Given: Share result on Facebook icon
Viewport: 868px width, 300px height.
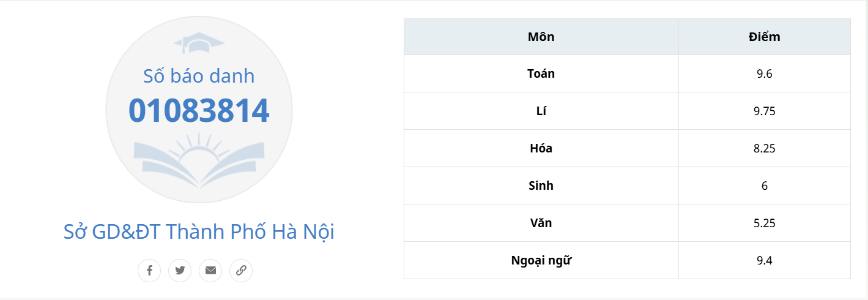Looking at the screenshot, I should [149, 271].
